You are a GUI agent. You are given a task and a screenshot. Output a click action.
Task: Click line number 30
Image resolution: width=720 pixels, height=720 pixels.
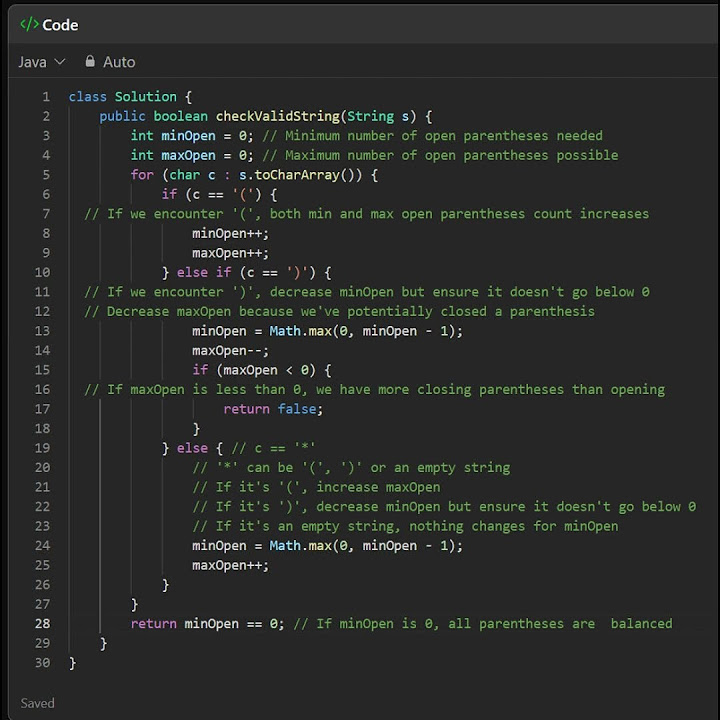coord(42,663)
